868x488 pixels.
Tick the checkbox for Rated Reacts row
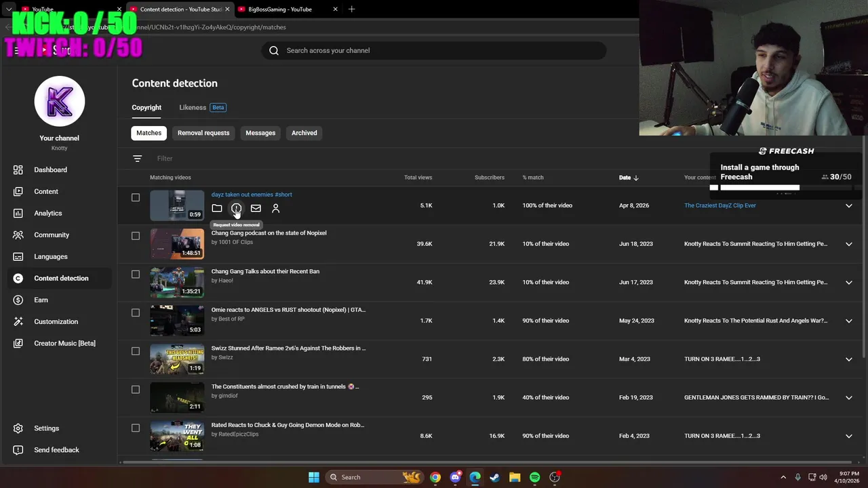(x=136, y=428)
